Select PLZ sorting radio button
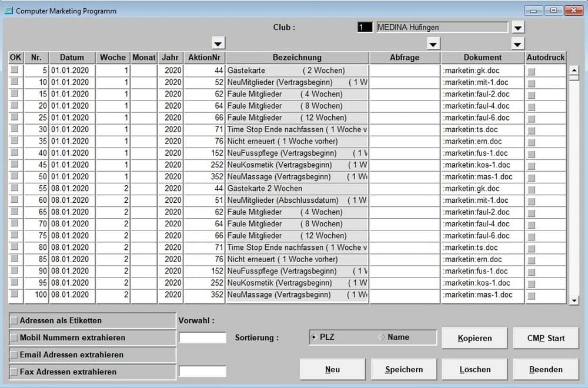 click(x=314, y=337)
